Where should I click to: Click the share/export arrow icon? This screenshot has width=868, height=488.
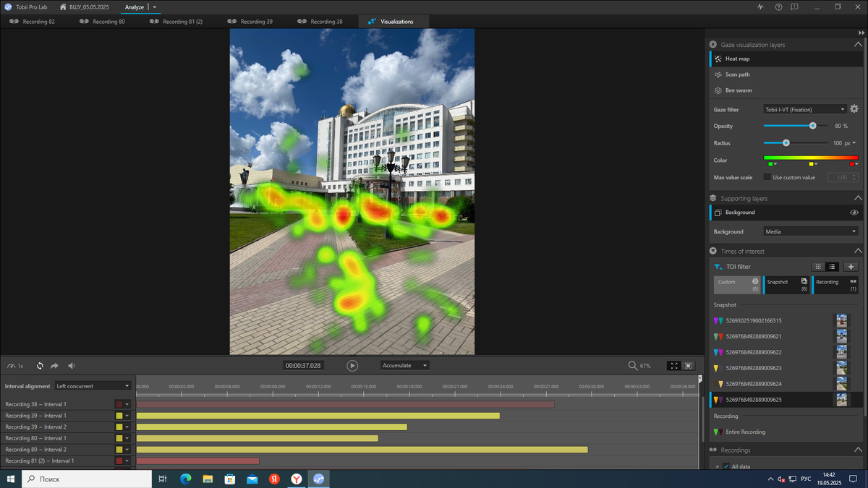pos(55,366)
